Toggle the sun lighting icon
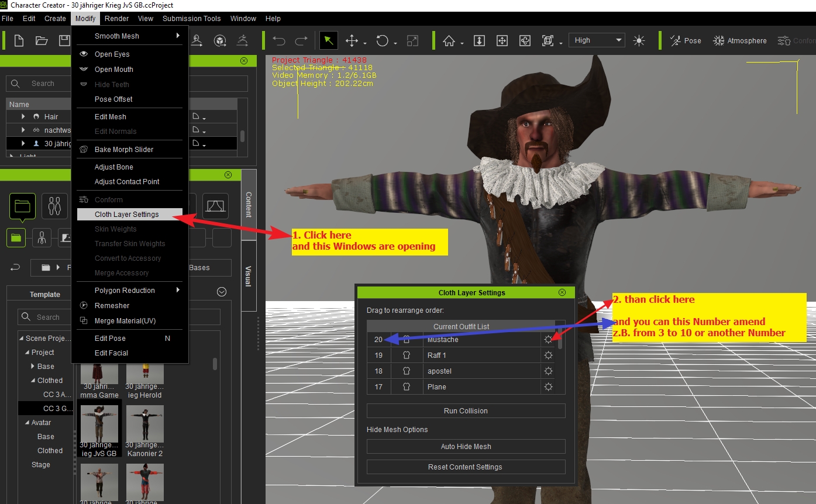This screenshot has width=816, height=504. pos(639,40)
